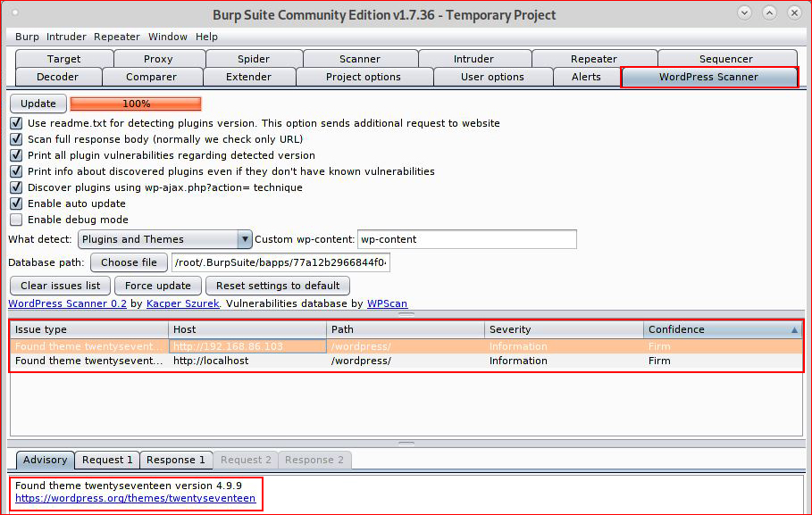Open the Window menu

pos(168,37)
